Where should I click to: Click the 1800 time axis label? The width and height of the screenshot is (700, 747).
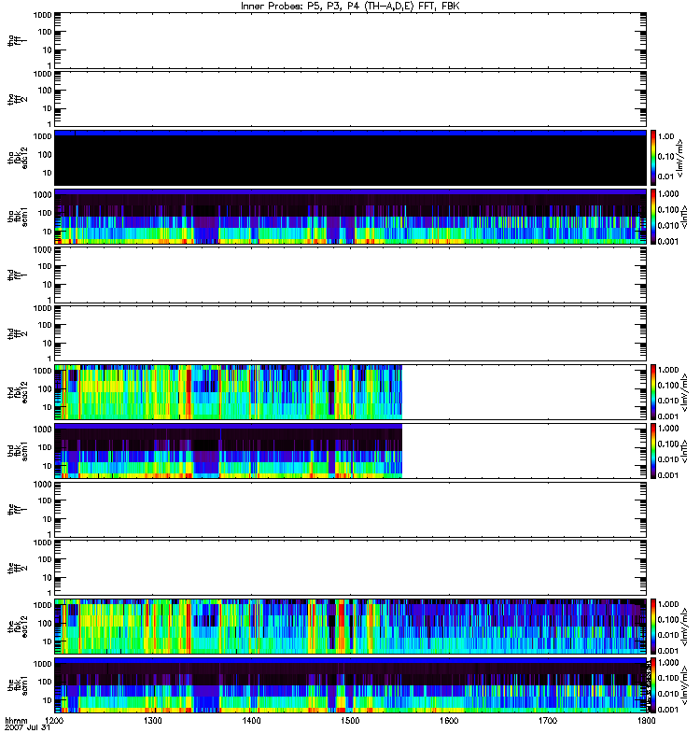pyautogui.click(x=646, y=720)
